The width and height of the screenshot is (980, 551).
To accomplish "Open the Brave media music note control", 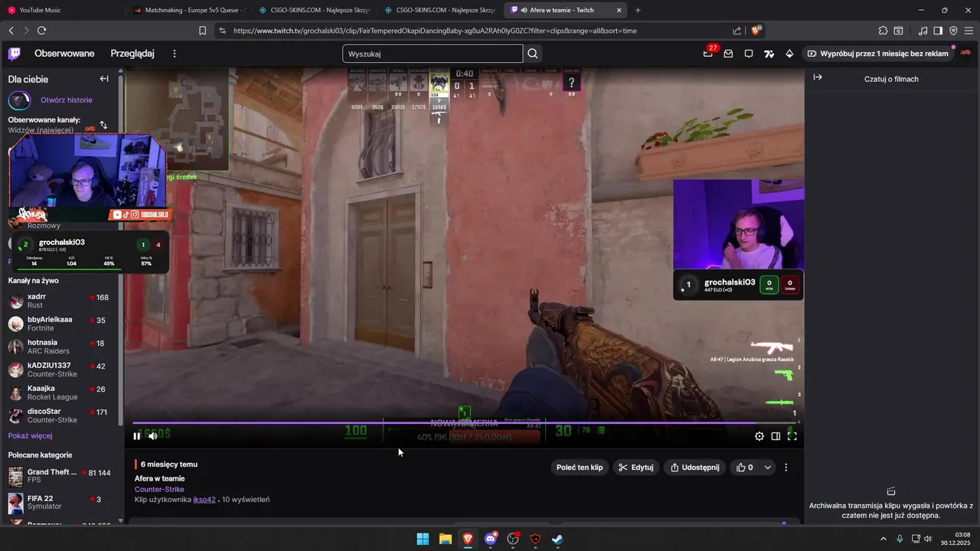I will pyautogui.click(x=923, y=31).
